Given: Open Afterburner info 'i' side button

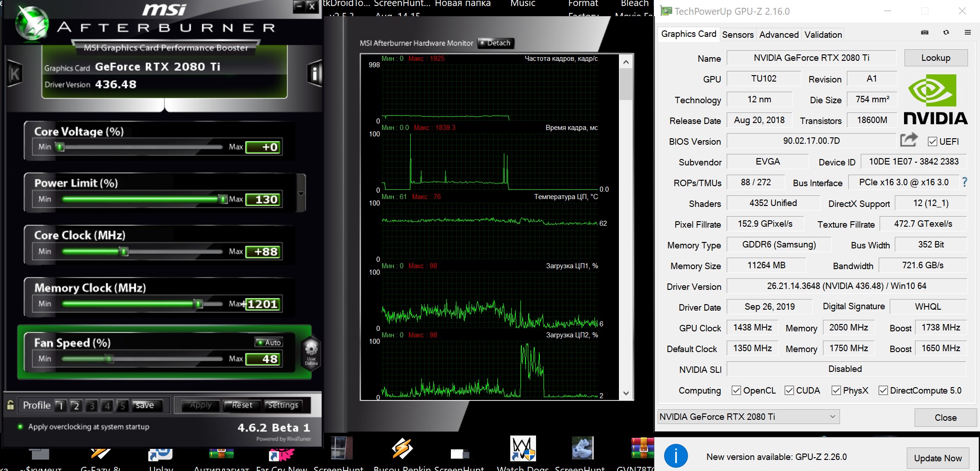Looking at the screenshot, I should [315, 74].
